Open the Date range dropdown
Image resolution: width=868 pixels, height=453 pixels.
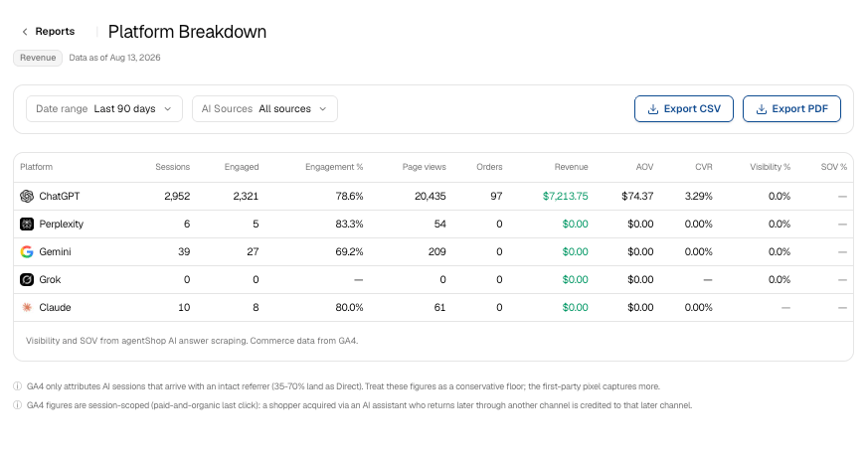(104, 109)
